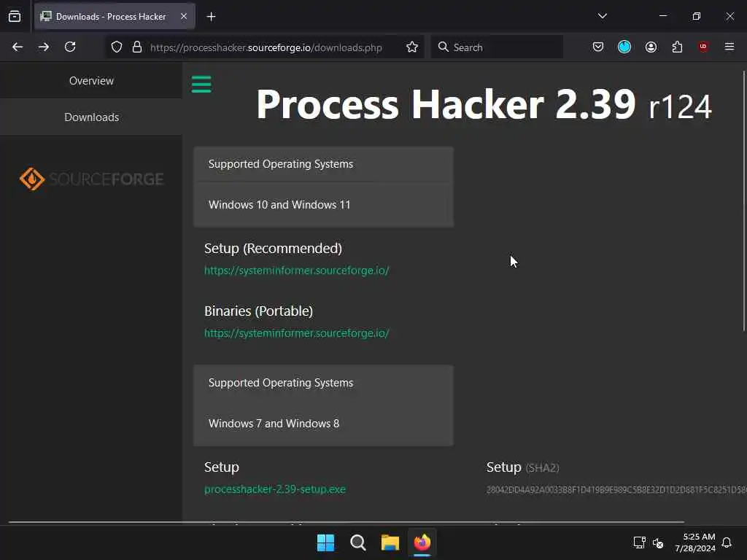Open File Explorer from the taskbar
The image size is (747, 560).
coord(390,542)
